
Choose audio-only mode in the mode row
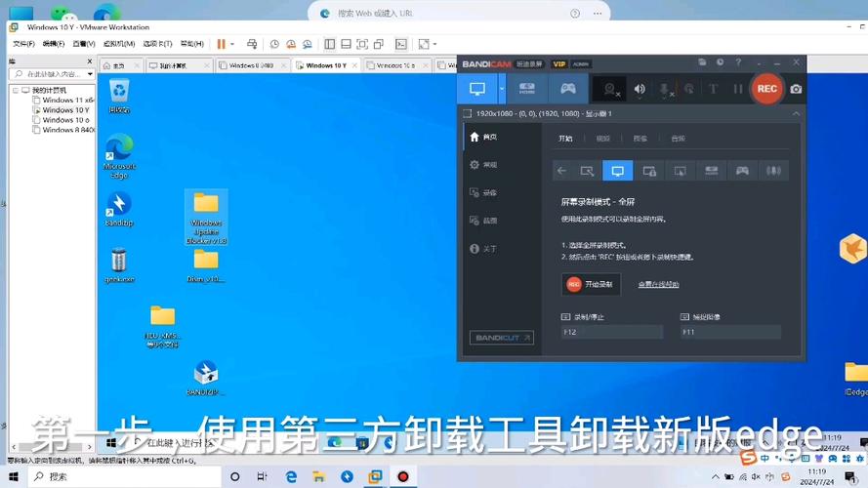tap(773, 171)
